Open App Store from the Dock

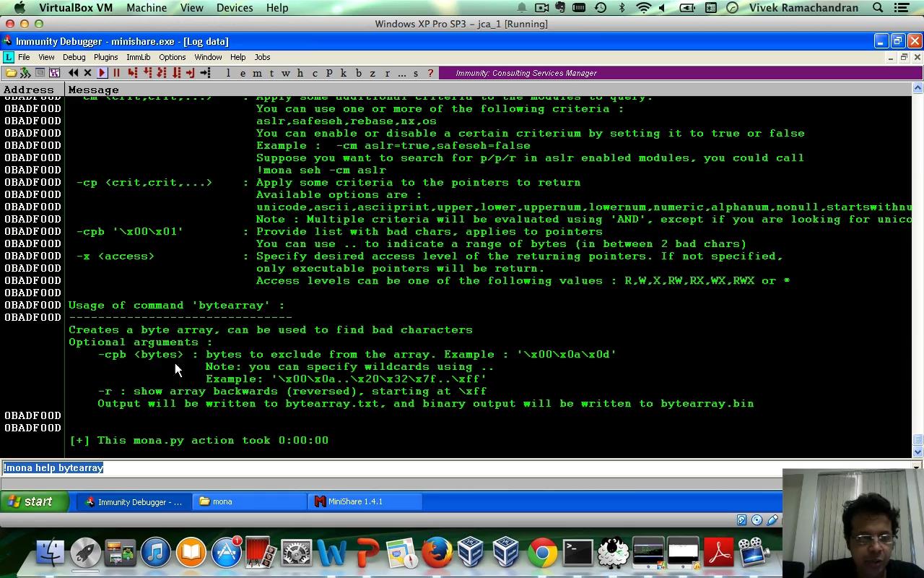tap(226, 553)
